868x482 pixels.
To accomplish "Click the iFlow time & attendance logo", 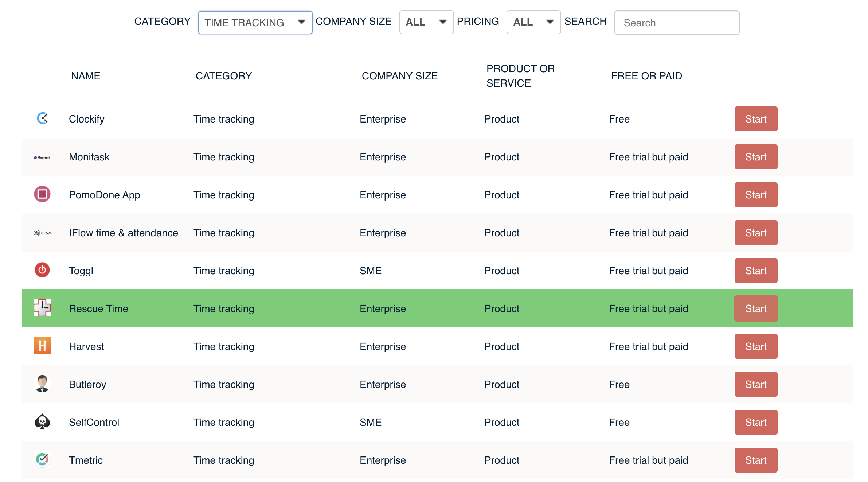I will click(42, 233).
